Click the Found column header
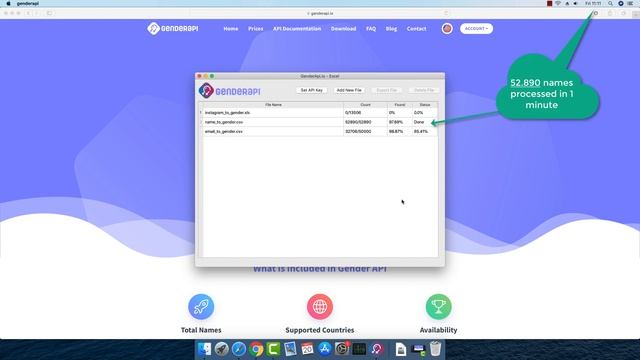 click(400, 105)
